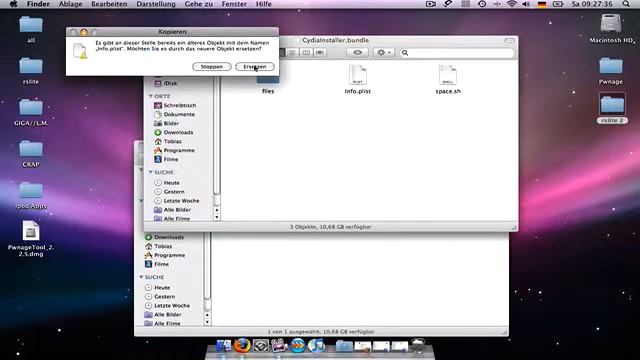Select the rslite folder on desktop
The image size is (640, 360).
click(31, 71)
